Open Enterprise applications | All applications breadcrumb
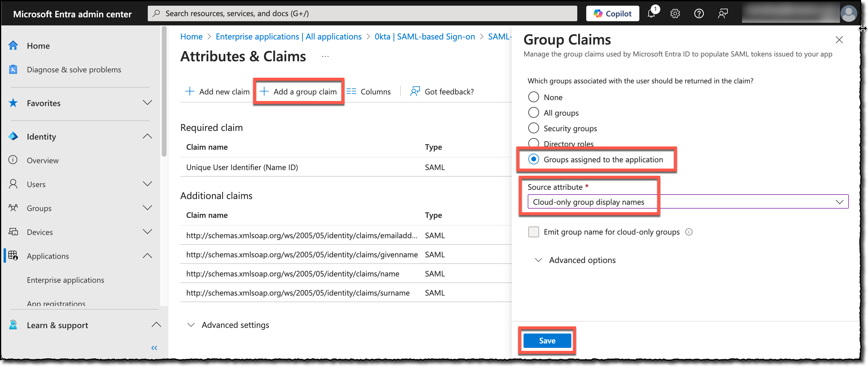The height and width of the screenshot is (367, 868). (x=288, y=36)
